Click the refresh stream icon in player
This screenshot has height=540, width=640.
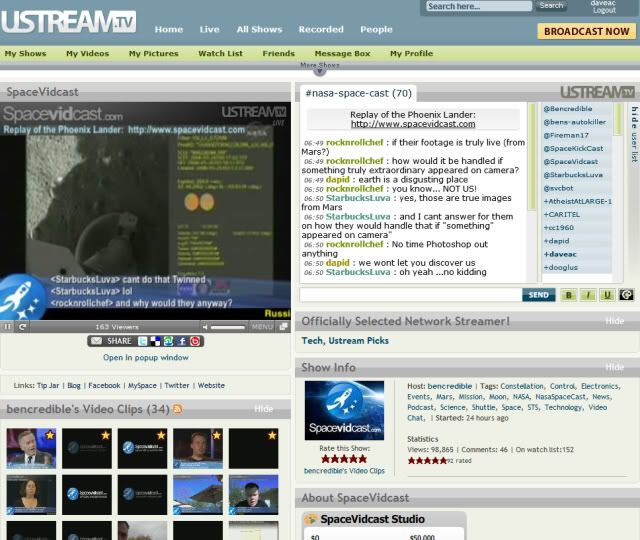point(22,327)
